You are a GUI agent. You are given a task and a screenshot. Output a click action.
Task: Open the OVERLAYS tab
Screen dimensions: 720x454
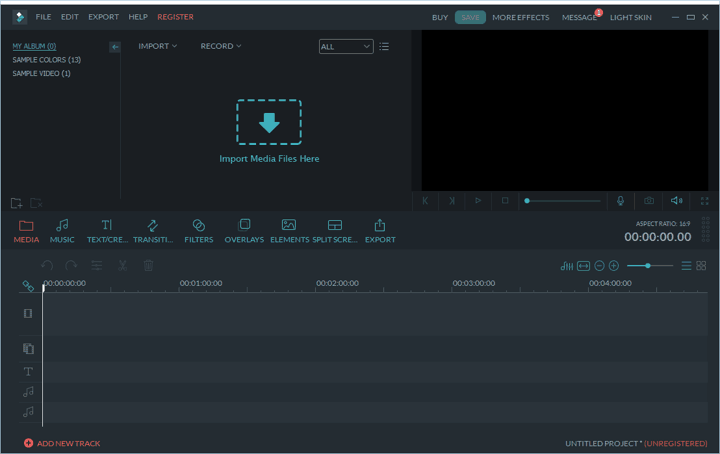click(x=244, y=231)
